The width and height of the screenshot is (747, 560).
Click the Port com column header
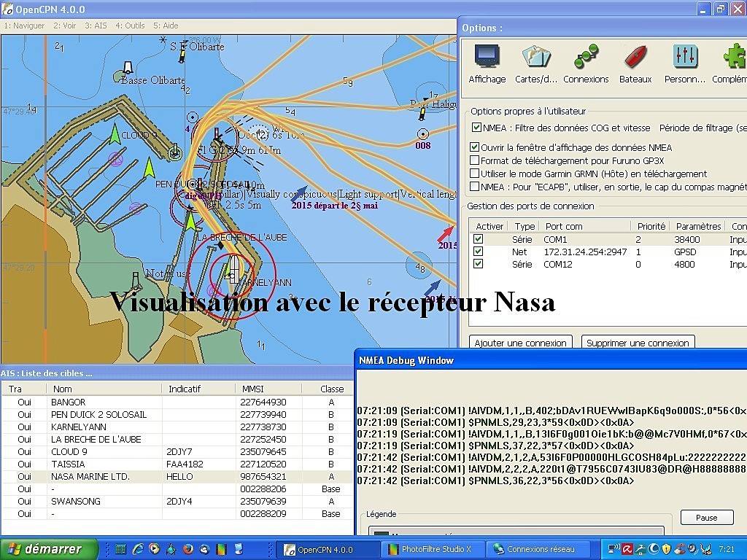coord(586,226)
